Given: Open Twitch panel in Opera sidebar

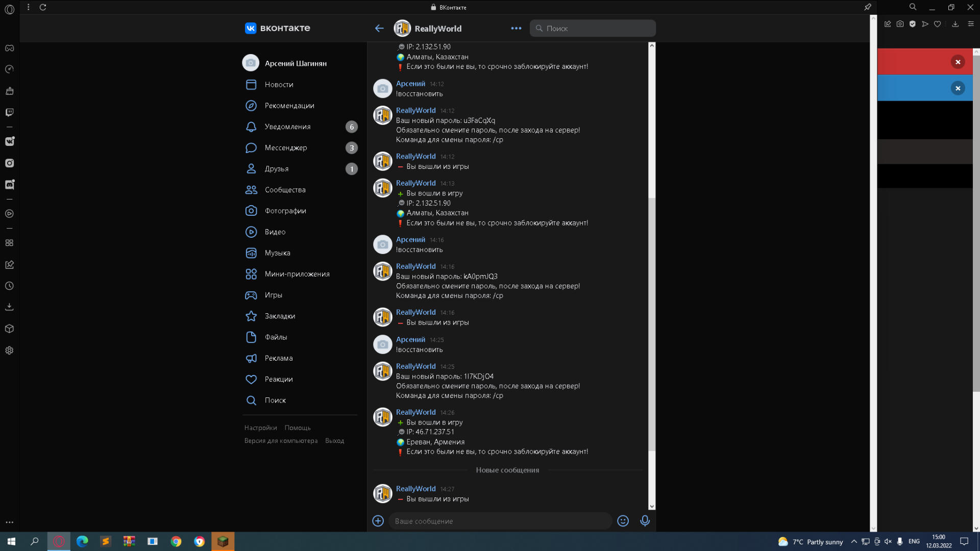Looking at the screenshot, I should 9,112.
